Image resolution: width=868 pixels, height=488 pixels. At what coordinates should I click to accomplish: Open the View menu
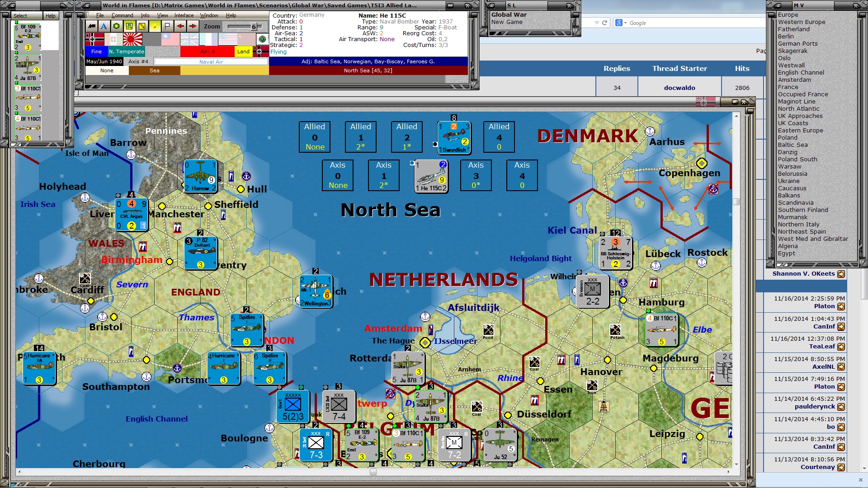(162, 15)
